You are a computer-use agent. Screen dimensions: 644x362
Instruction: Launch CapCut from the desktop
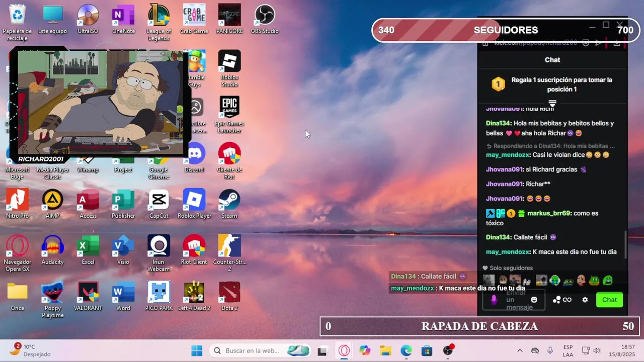pyautogui.click(x=158, y=205)
